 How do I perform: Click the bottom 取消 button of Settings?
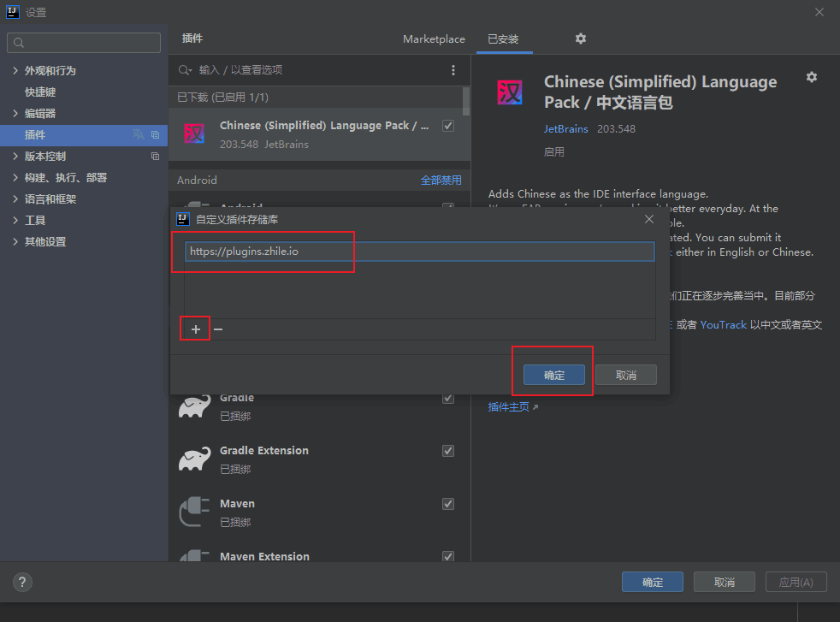[x=725, y=583]
